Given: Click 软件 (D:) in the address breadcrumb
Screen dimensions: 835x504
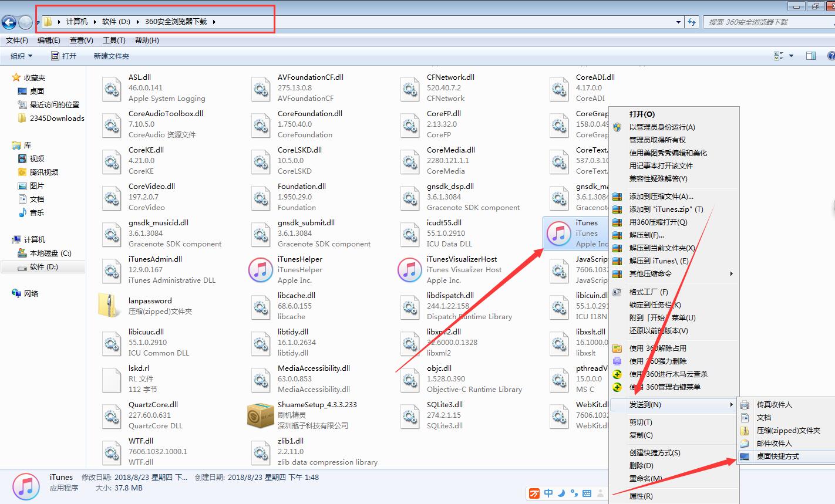Looking at the screenshot, I should point(116,22).
